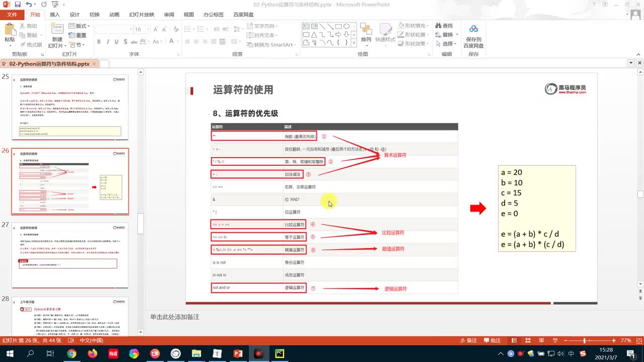Open the Slide Show (幻灯片放映) tab
Image resolution: width=644 pixels, height=362 pixels.
tap(141, 15)
